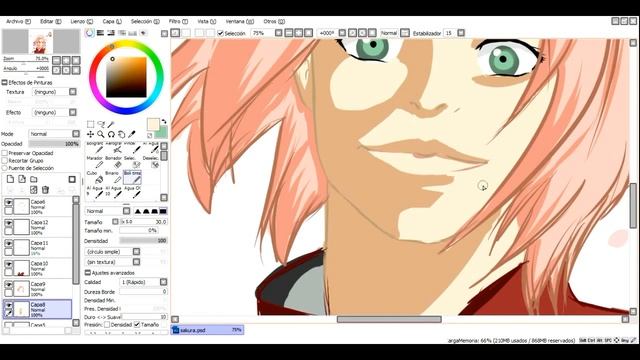640x360 pixels.
Task: Collapse the Ajustes avanzados section
Action: 88,272
